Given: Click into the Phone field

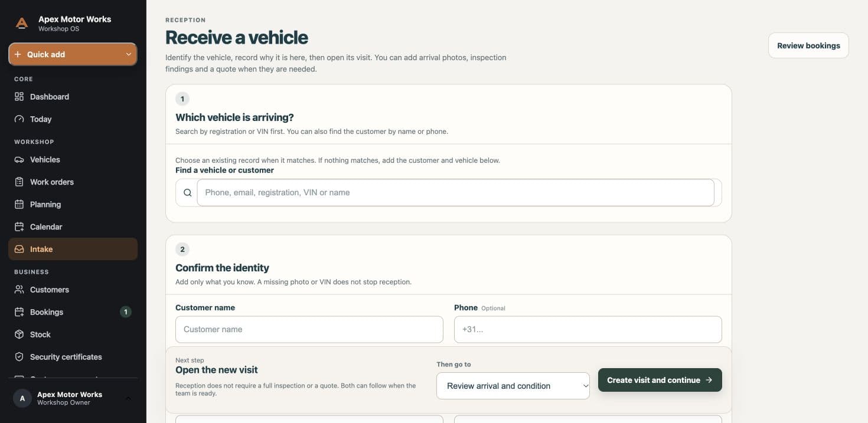Looking at the screenshot, I should coord(588,330).
